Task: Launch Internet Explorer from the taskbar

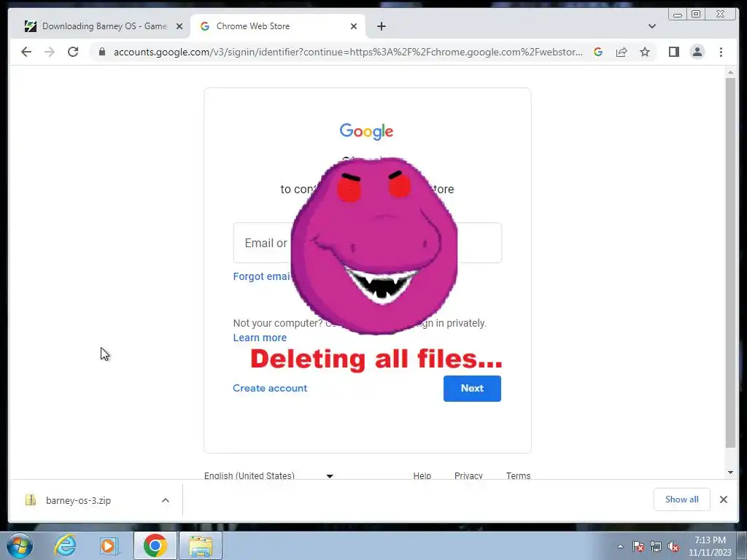Action: click(65, 545)
